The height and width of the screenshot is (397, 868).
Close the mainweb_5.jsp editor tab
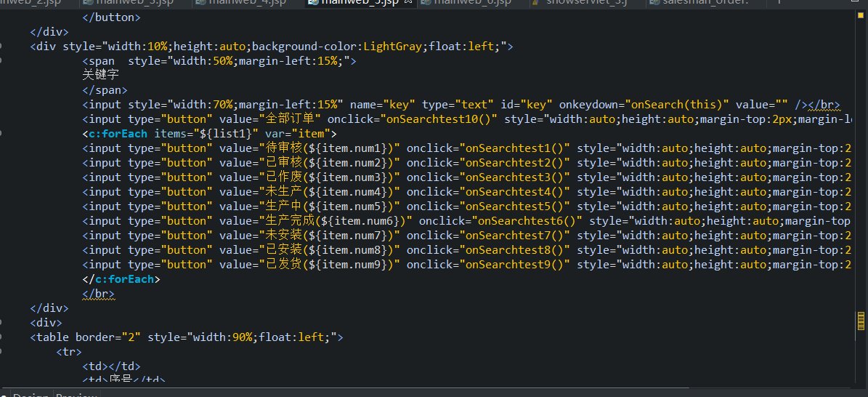[x=408, y=2]
